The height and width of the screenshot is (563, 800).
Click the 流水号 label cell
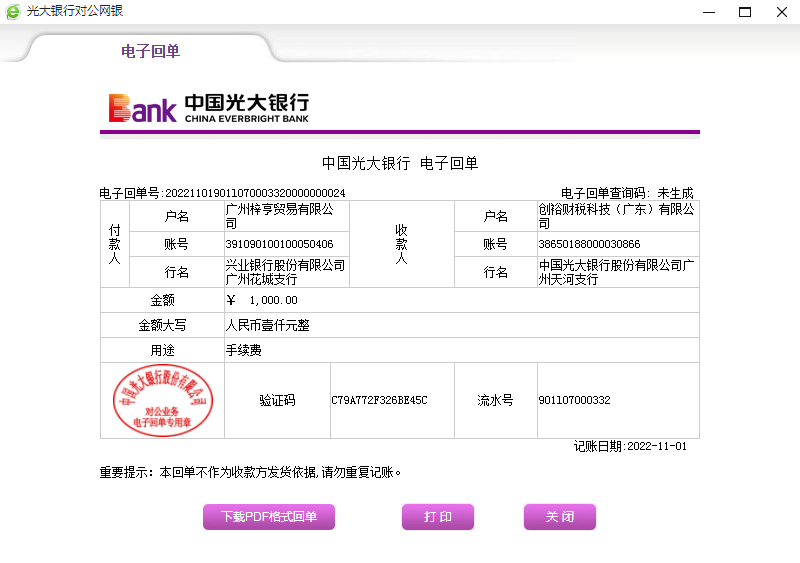[x=495, y=400]
